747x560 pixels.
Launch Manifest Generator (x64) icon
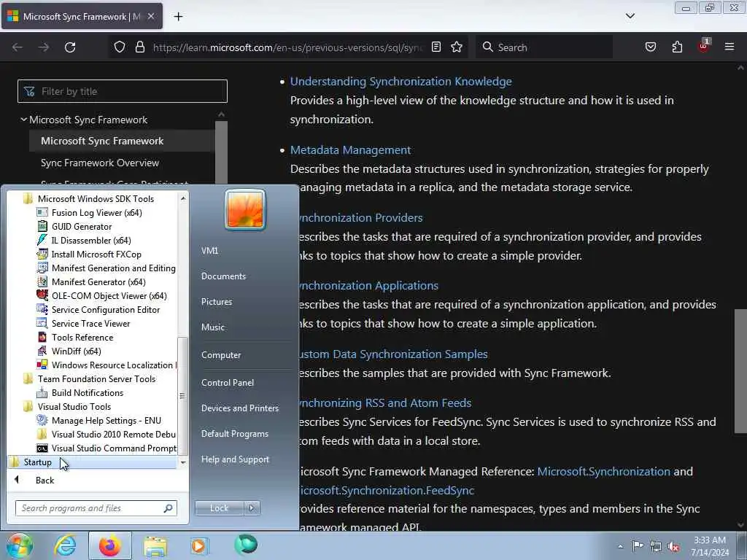[x=42, y=281]
